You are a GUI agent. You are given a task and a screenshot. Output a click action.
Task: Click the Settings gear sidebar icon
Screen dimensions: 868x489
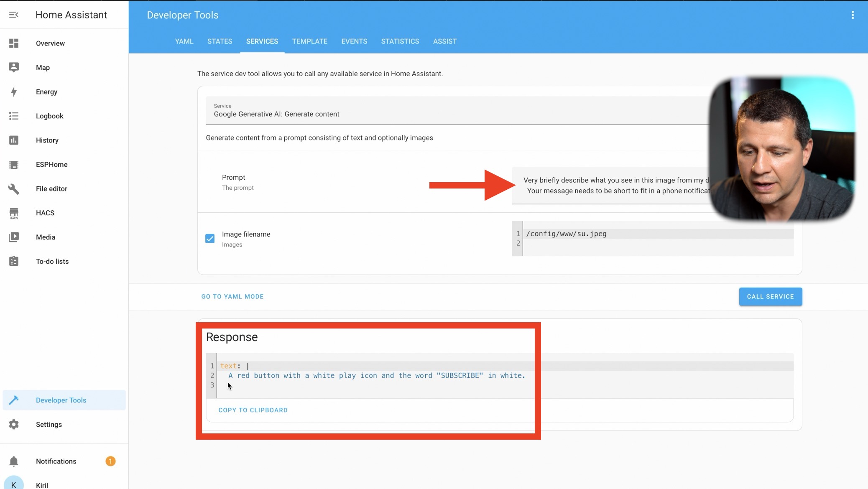[x=14, y=424]
